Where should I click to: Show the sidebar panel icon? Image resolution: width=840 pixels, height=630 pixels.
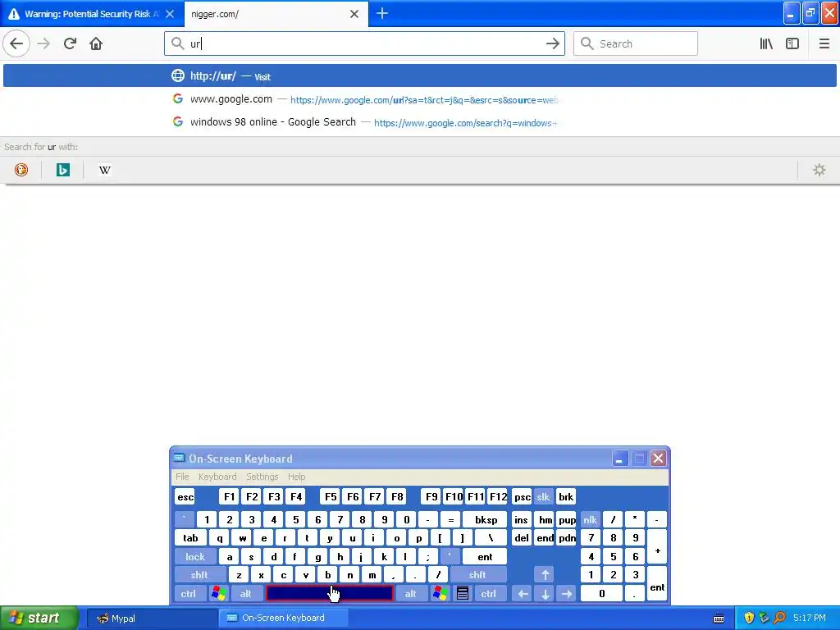click(792, 43)
